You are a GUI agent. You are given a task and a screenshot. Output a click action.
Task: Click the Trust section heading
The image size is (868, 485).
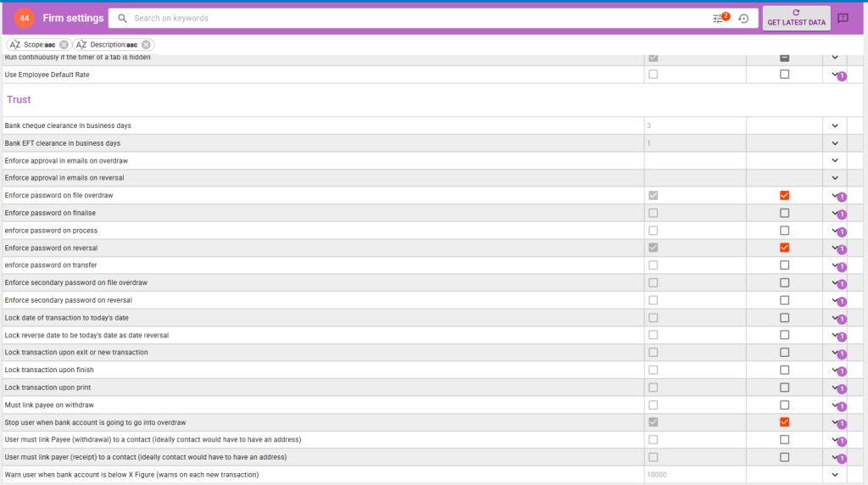tap(19, 99)
